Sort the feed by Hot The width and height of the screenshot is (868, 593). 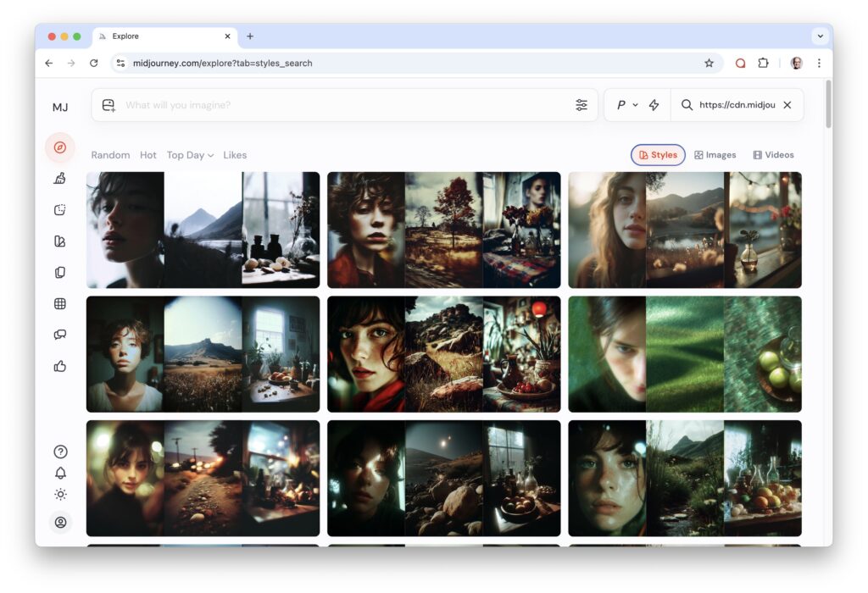(148, 155)
